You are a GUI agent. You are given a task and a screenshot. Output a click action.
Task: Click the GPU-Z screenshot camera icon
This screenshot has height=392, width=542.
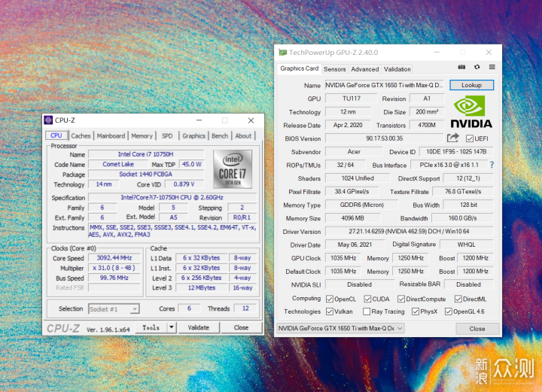click(461, 67)
